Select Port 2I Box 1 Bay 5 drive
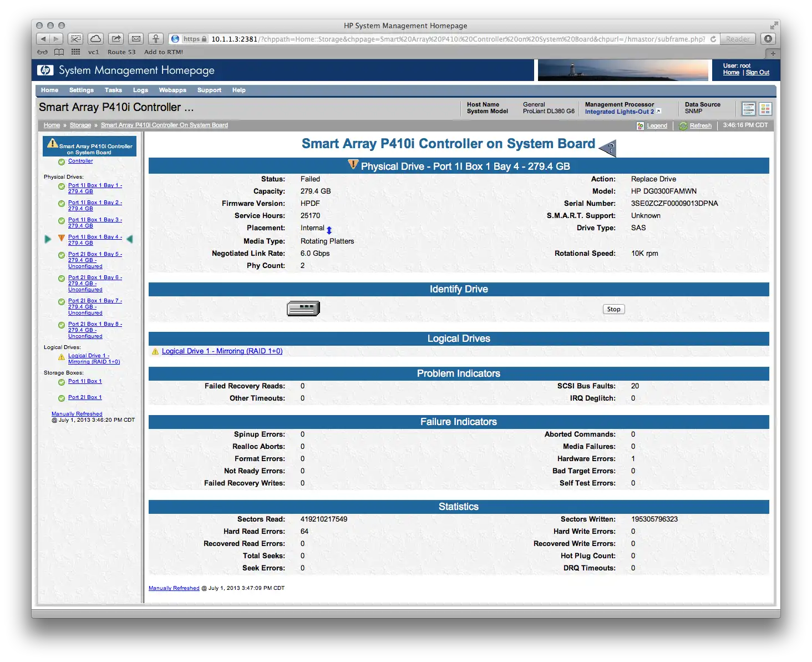The height and width of the screenshot is (662, 812). [x=95, y=260]
